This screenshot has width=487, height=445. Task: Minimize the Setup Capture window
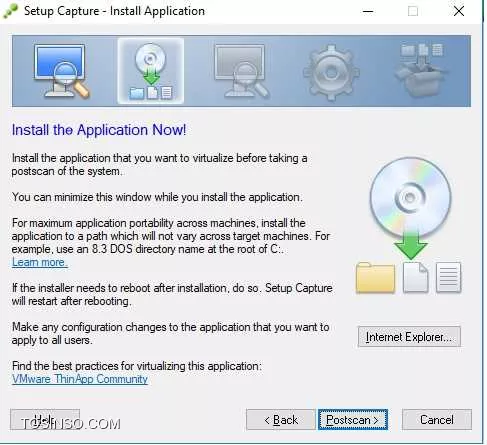(x=368, y=11)
